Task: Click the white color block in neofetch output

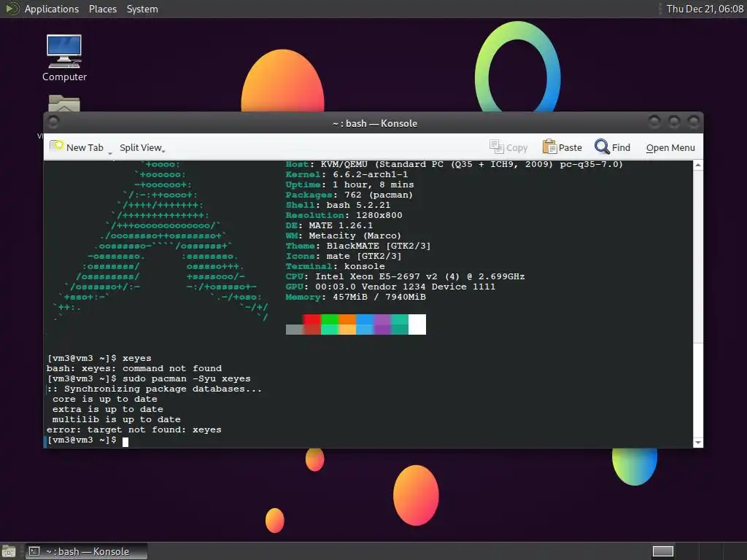Action: pos(417,324)
